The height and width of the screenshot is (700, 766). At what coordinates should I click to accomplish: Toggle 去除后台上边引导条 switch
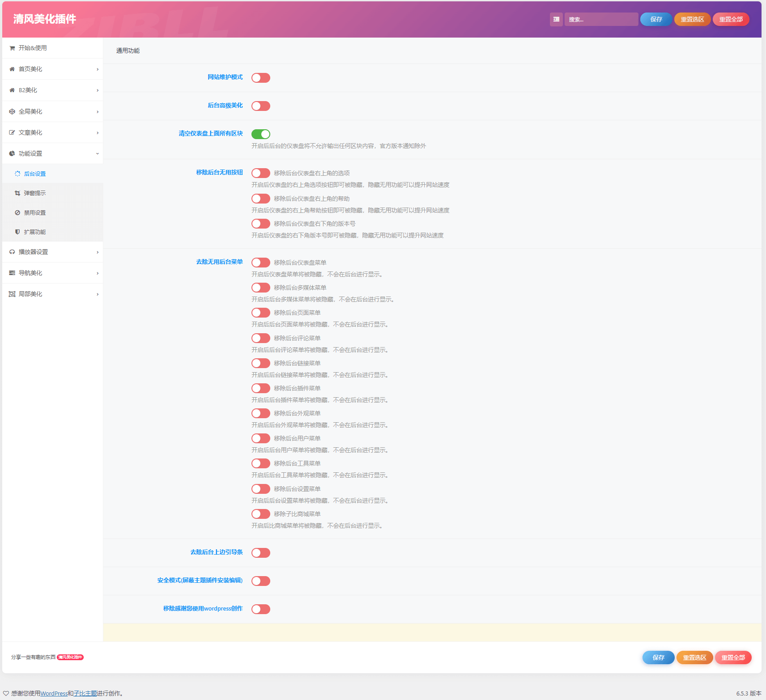261,553
